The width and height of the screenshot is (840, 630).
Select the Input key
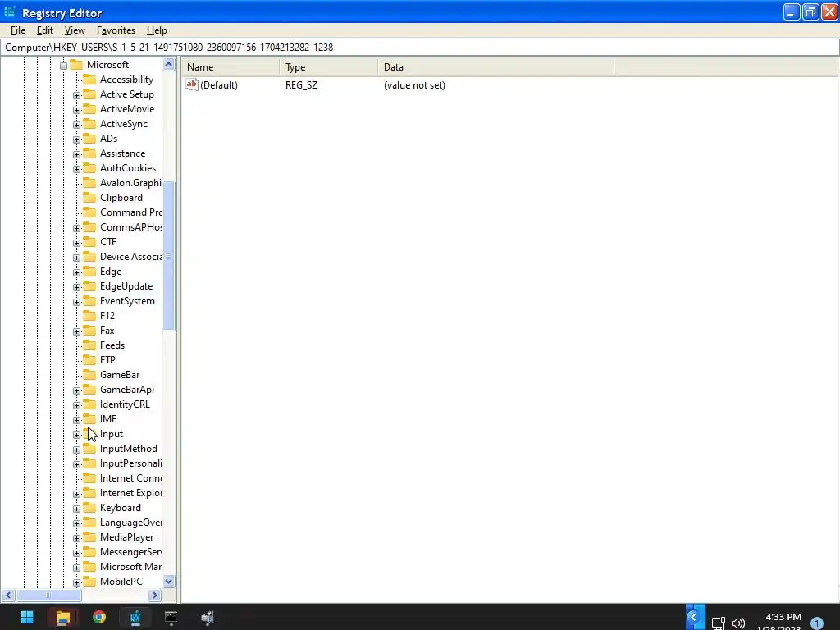(x=112, y=434)
